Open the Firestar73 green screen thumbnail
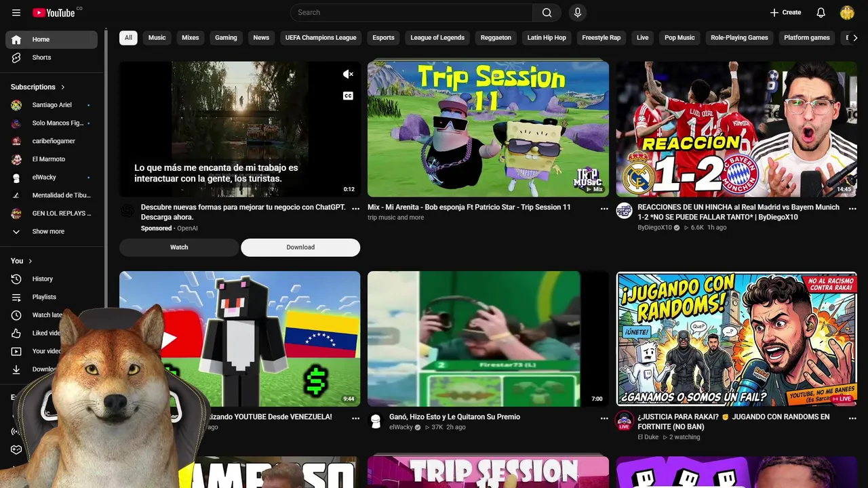 (488, 339)
